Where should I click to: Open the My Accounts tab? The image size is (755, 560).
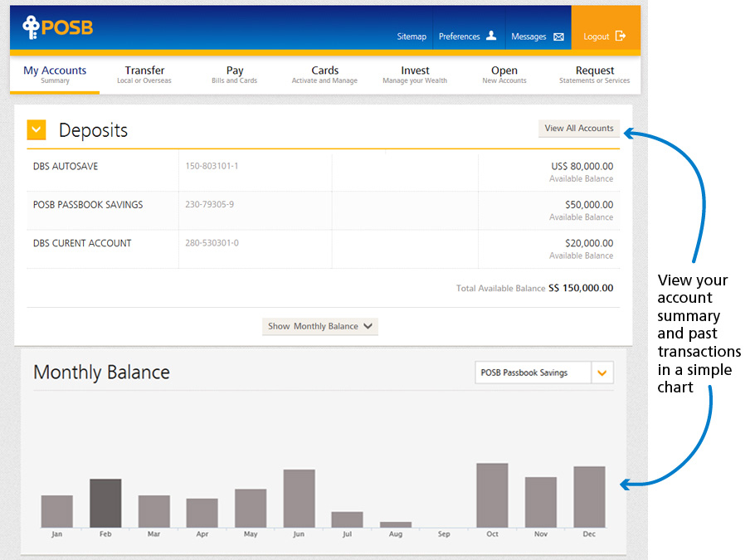[55, 75]
